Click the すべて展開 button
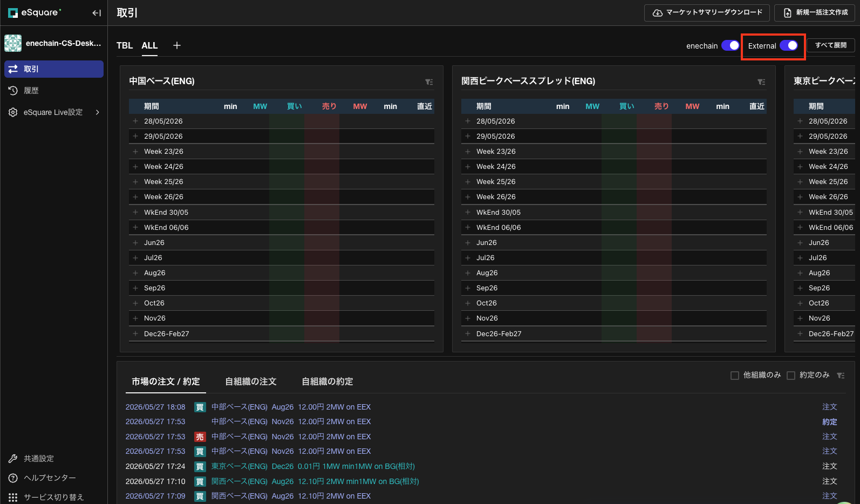This screenshot has width=860, height=504. tap(831, 45)
